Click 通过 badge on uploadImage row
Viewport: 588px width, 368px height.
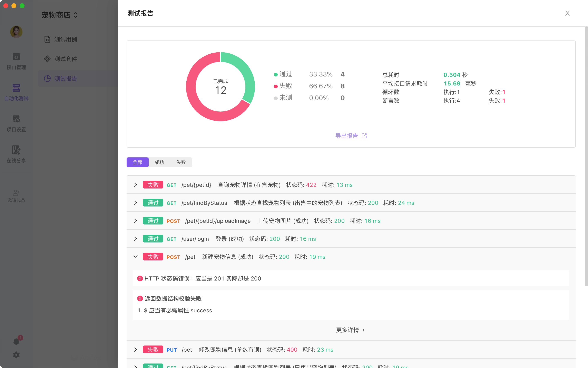(153, 221)
